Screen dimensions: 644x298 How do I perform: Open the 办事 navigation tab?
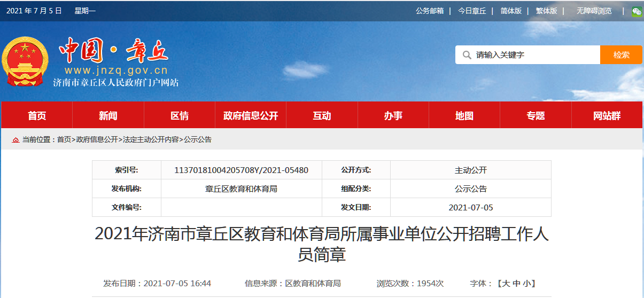pyautogui.click(x=393, y=116)
